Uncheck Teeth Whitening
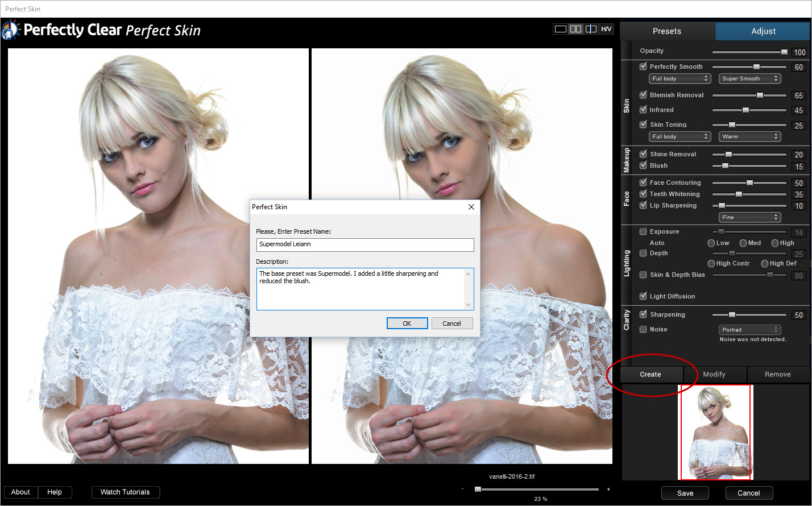Viewport: 812px width, 506px height. tap(643, 194)
